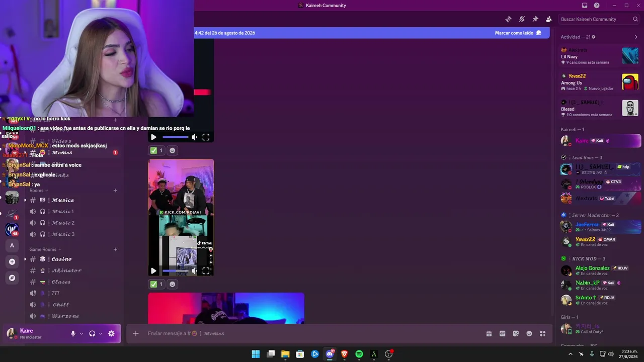This screenshot has width=644, height=362.
Task: Open the sticker picker
Action: click(x=516, y=333)
